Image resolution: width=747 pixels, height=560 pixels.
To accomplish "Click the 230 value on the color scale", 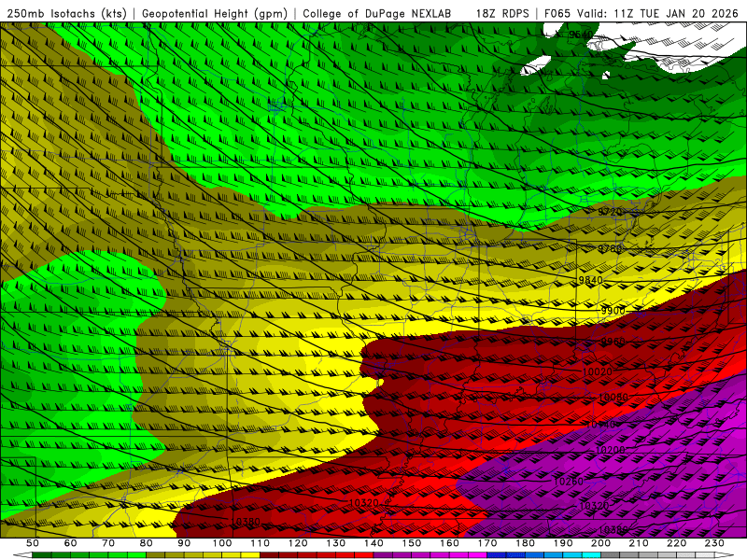I will [x=714, y=543].
